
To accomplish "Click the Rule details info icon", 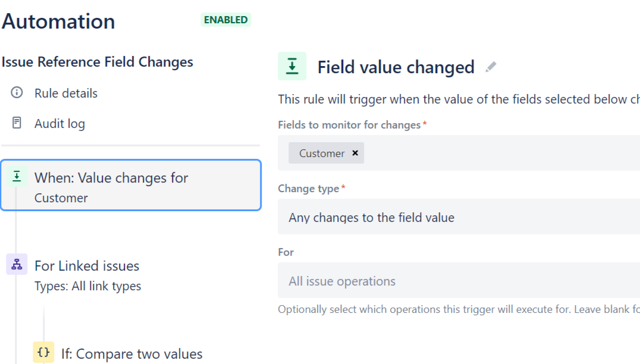I will click(x=17, y=93).
